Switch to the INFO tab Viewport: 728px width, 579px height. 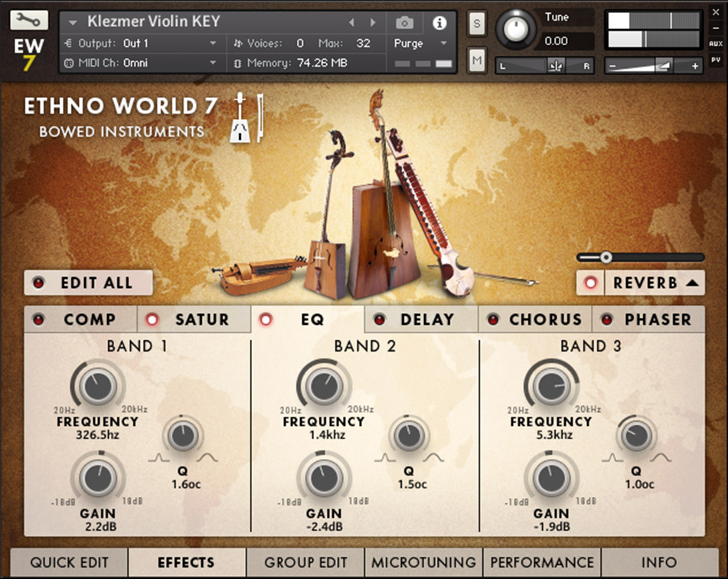pyautogui.click(x=659, y=562)
